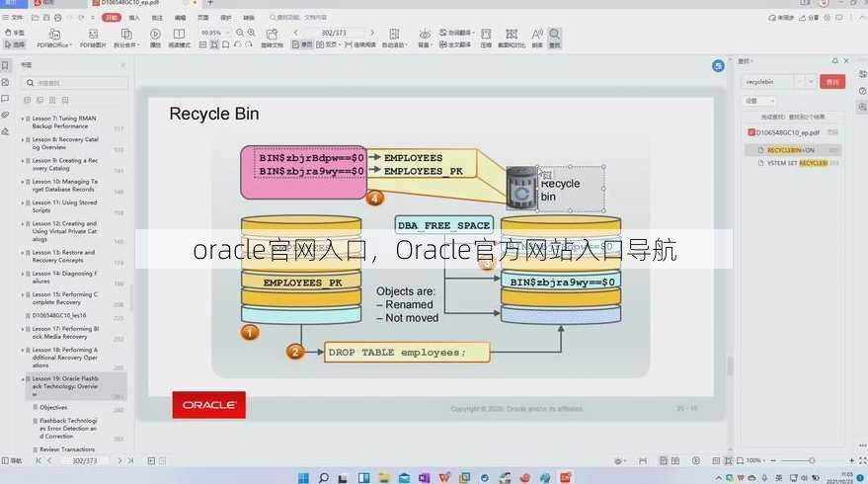Expand Lesson 7: Tuning RMAN Backup Performance

coord(23,119)
